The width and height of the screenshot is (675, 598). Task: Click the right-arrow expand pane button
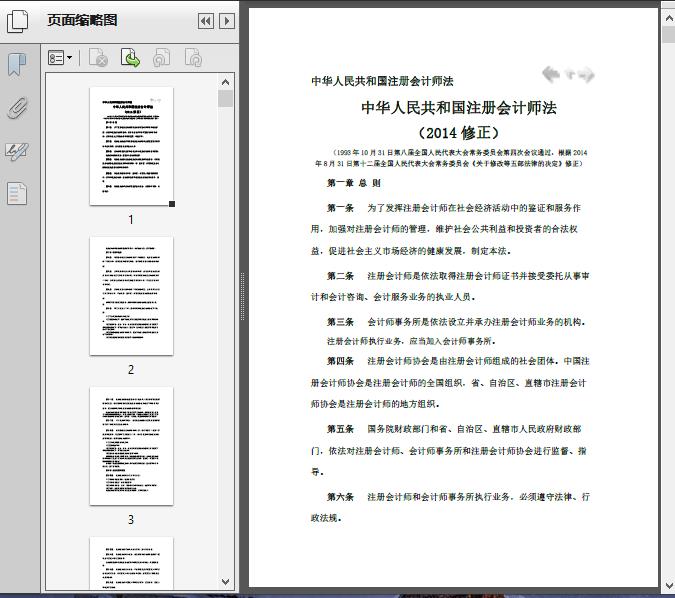227,21
